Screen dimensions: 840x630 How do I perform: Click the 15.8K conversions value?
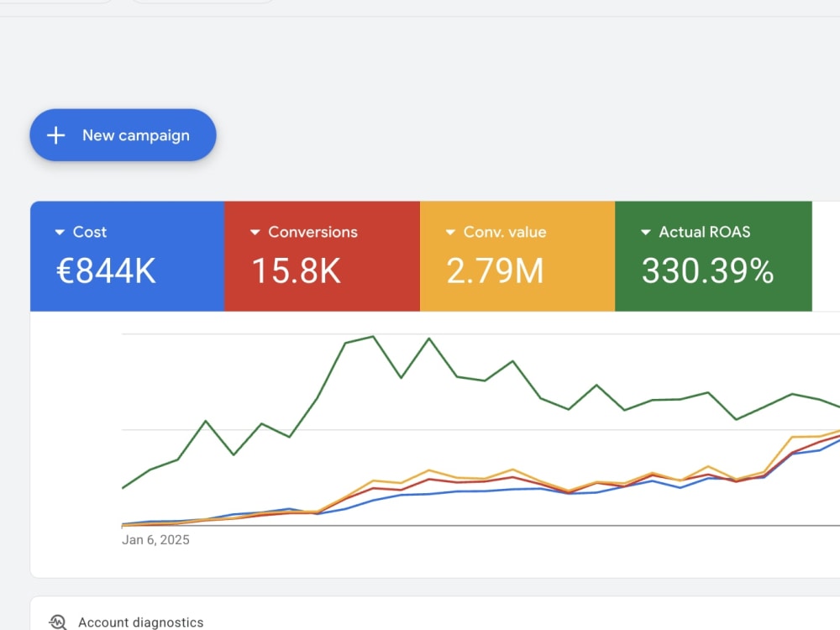click(296, 270)
